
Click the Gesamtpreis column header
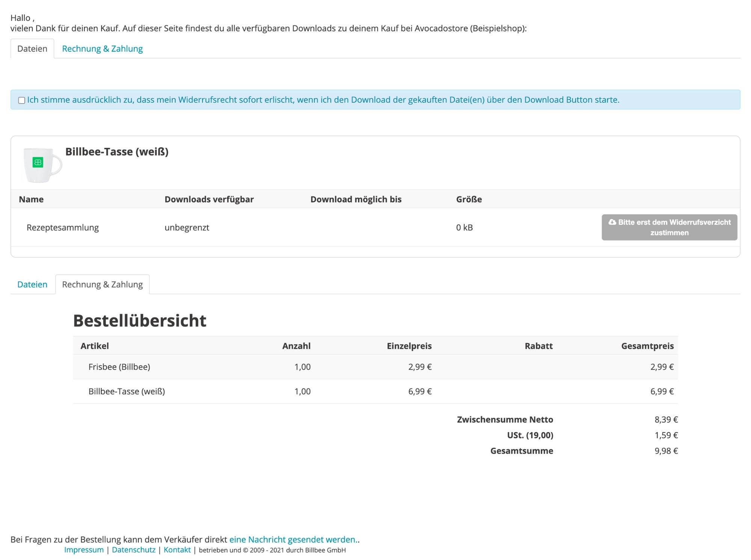(647, 346)
